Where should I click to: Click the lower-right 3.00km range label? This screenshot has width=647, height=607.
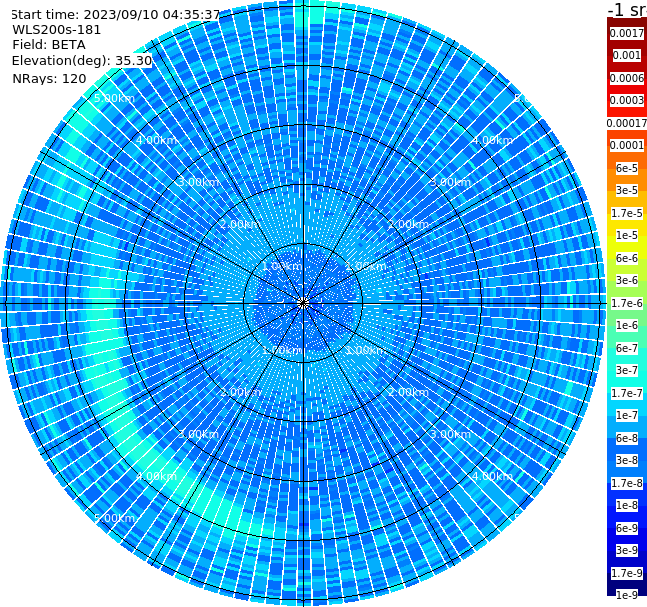(x=450, y=434)
